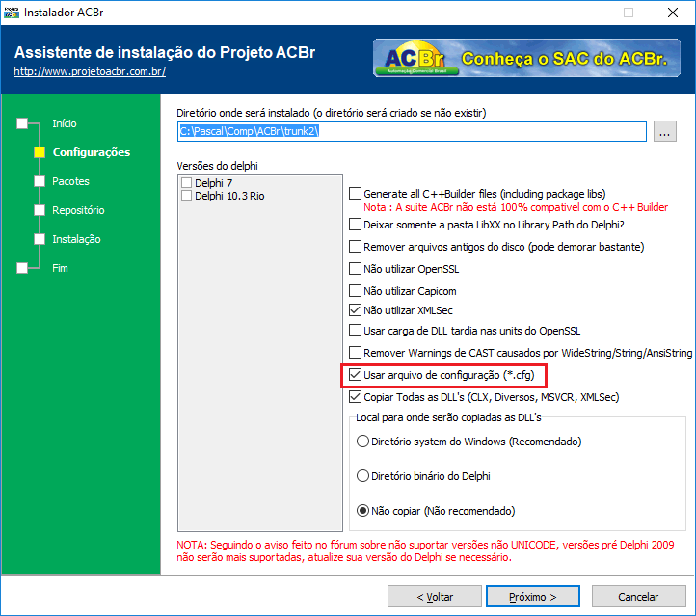Click the Instalação step in sidebar

pos(76,239)
